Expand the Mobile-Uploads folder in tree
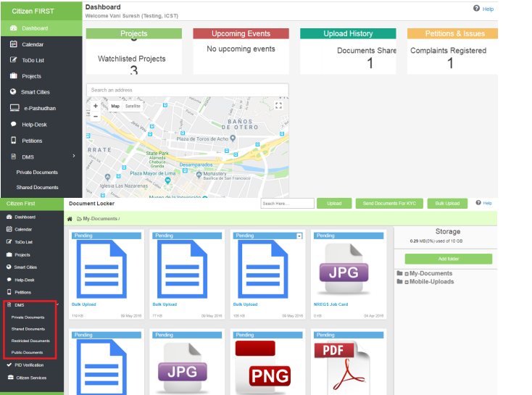The width and height of the screenshot is (532, 395). 399,281
